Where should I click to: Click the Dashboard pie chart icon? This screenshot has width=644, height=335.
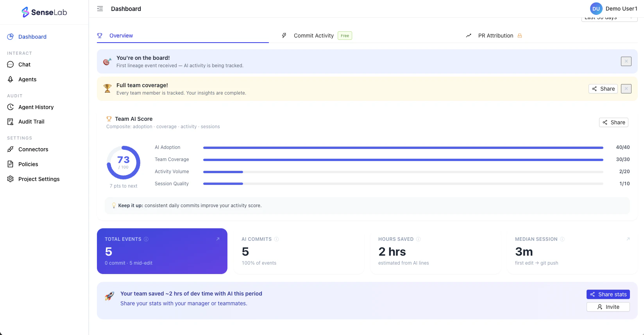[x=11, y=37]
